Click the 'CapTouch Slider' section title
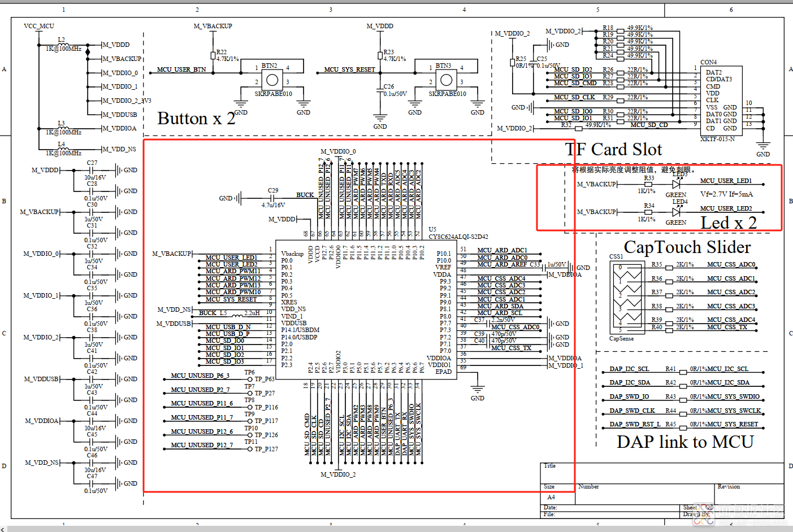This screenshot has height=532, width=793. (x=687, y=247)
